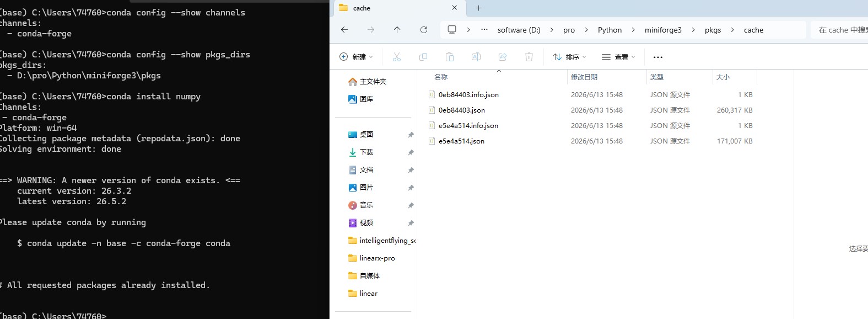Image resolution: width=868 pixels, height=319 pixels.
Task: Open the See more three-dots menu
Action: point(657,57)
